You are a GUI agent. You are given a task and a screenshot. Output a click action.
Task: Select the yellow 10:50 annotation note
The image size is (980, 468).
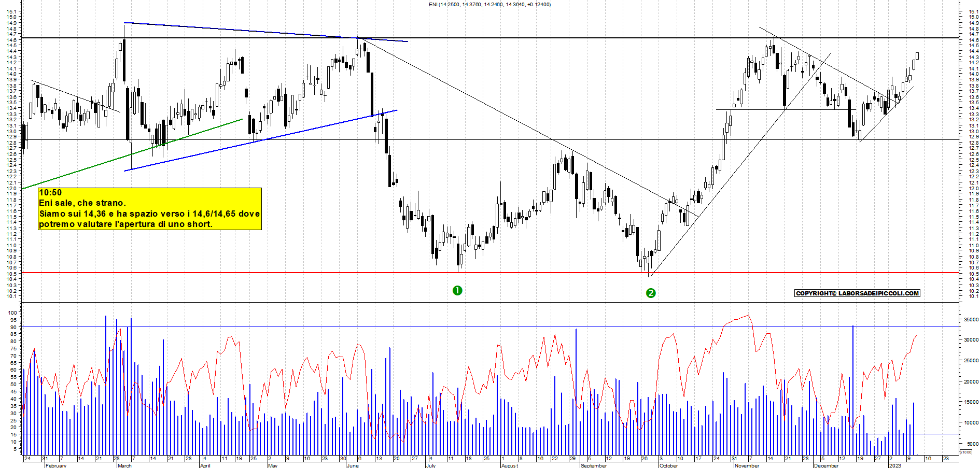click(150, 209)
